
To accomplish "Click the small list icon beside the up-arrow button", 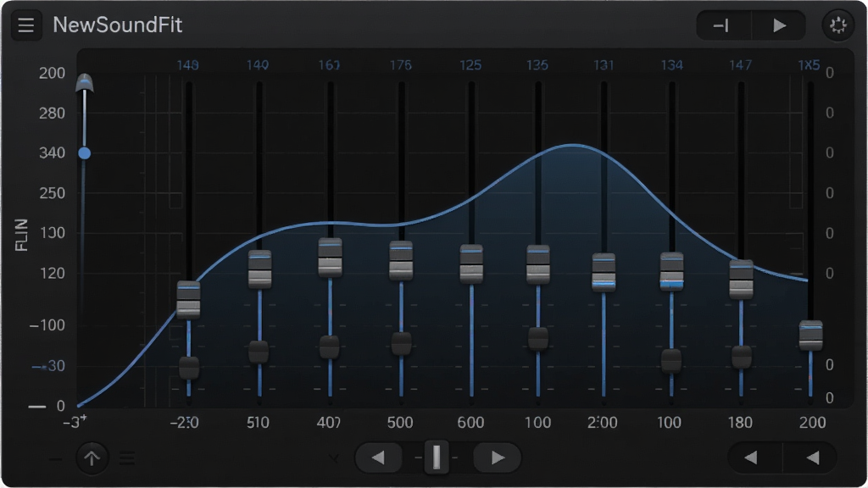I will pos(127,458).
